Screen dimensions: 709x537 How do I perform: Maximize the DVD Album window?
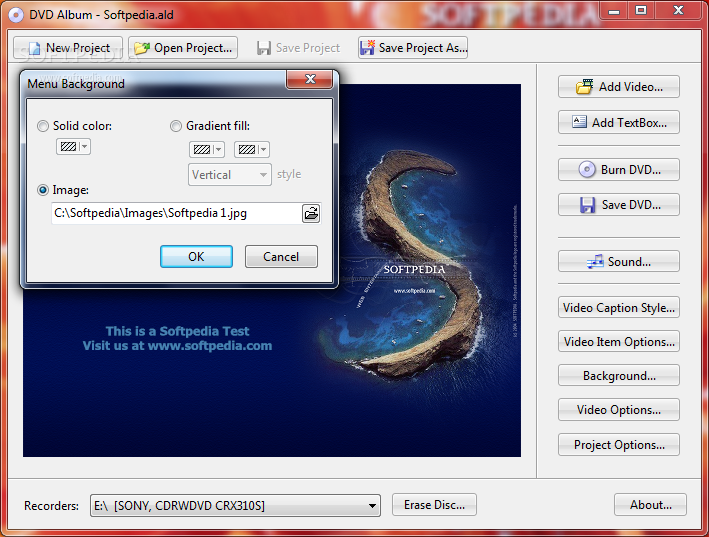click(x=641, y=10)
